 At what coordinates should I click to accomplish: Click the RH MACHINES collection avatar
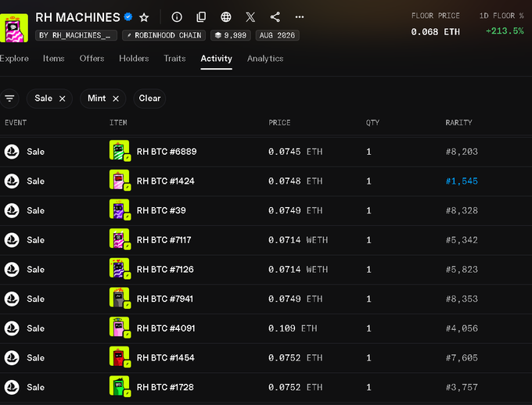tap(14, 28)
